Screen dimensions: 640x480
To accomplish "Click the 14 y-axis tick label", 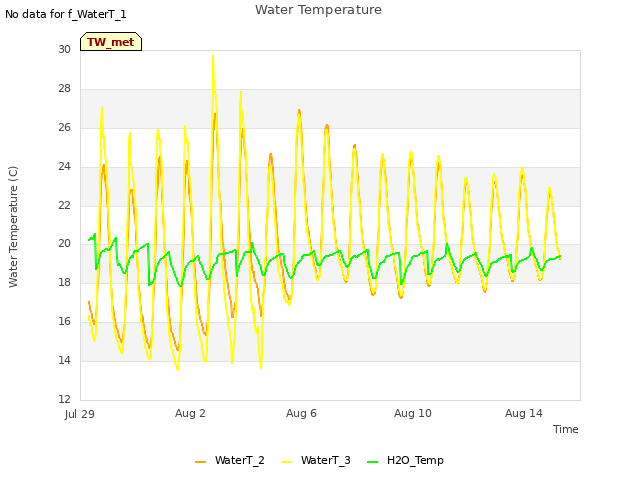I will pyautogui.click(x=64, y=360).
